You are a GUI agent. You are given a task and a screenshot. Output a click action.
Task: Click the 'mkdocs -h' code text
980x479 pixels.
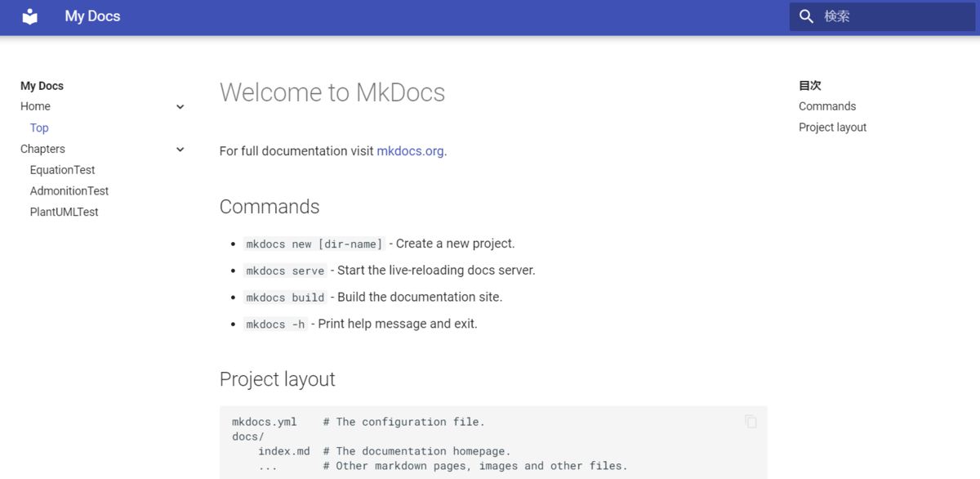275,325
